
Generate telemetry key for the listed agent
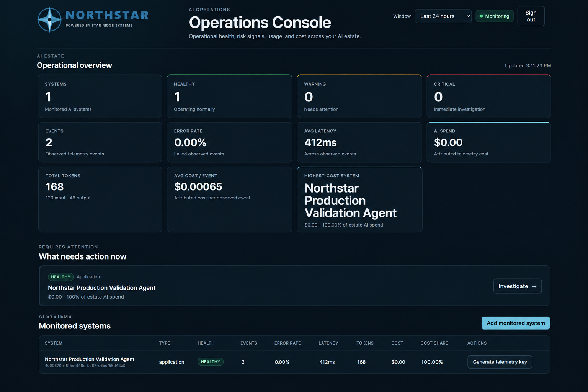(500, 362)
